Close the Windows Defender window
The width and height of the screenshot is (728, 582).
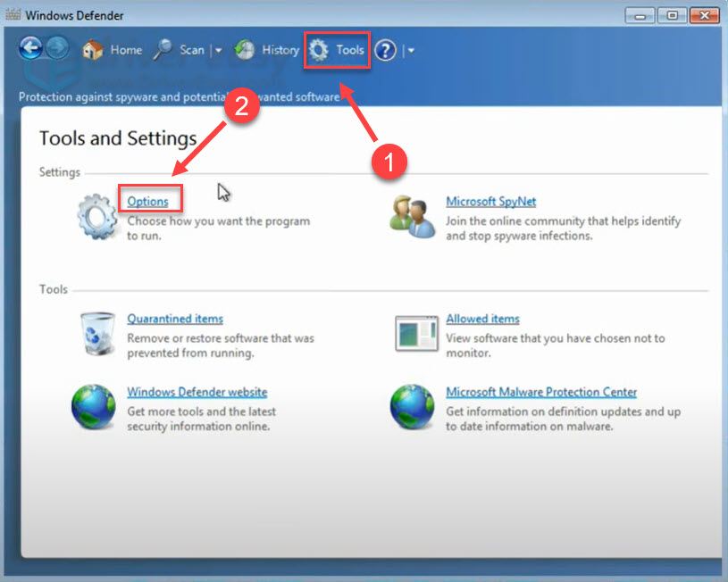pyautogui.click(x=704, y=16)
